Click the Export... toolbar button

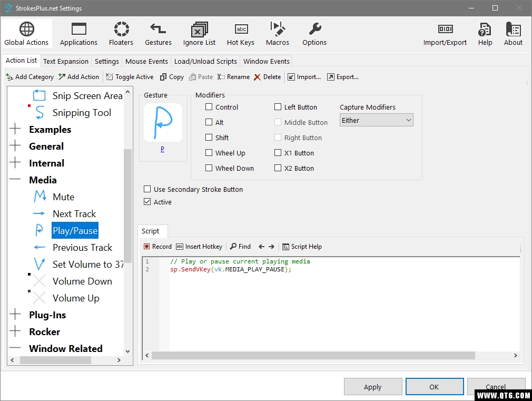[x=343, y=77]
